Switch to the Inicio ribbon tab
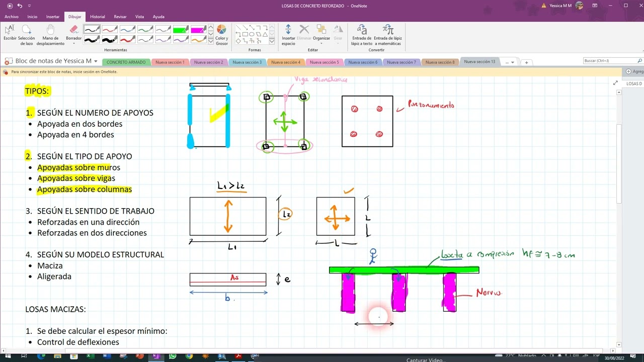This screenshot has width=644, height=362. [32, 17]
